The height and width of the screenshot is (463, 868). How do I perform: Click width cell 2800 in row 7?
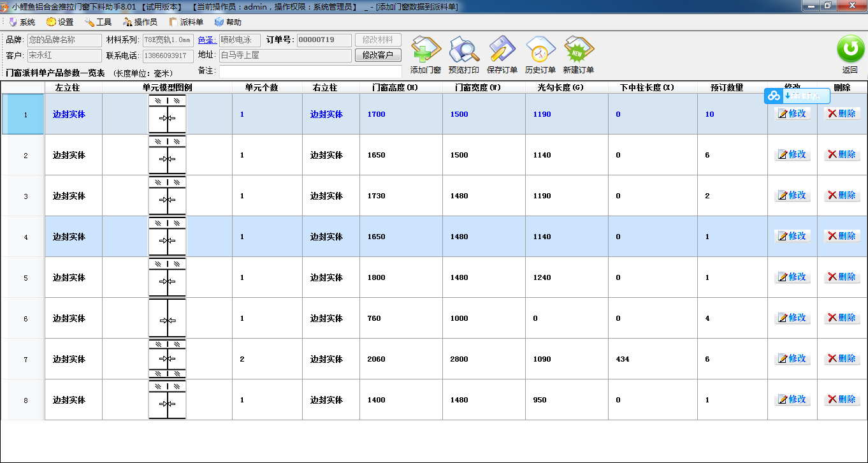(x=484, y=359)
